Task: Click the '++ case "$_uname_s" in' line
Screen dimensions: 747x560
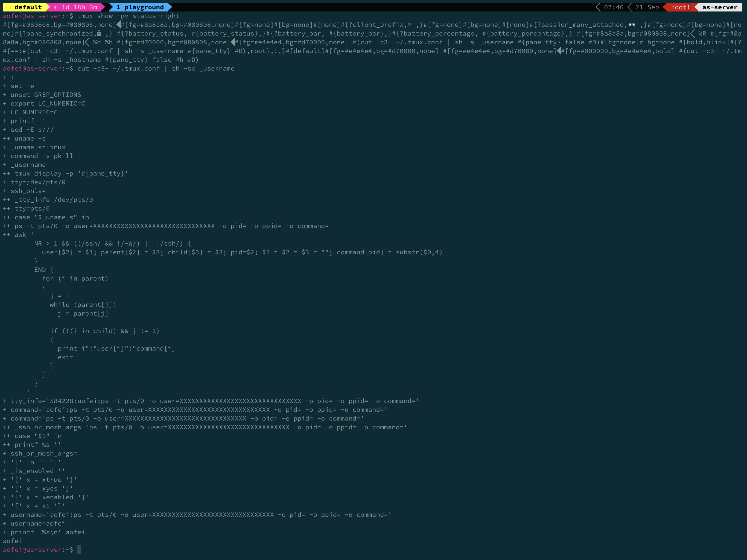Action: [46, 217]
